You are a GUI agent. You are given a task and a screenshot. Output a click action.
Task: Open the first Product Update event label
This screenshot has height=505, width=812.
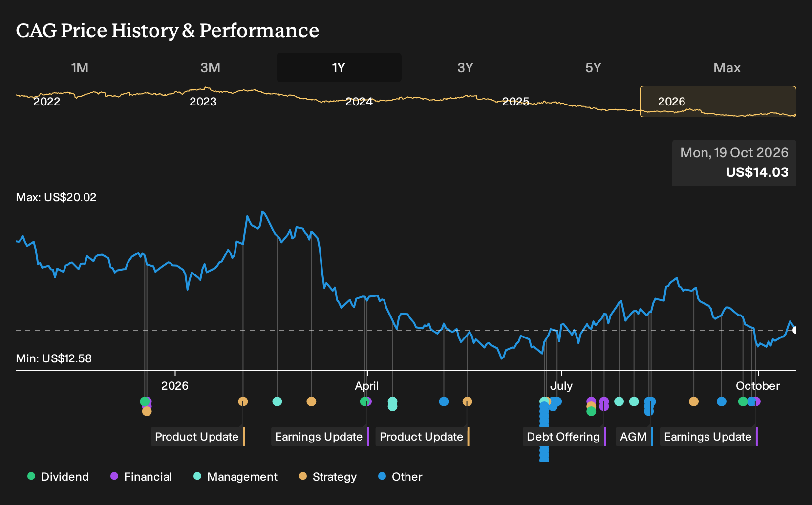[x=198, y=437]
